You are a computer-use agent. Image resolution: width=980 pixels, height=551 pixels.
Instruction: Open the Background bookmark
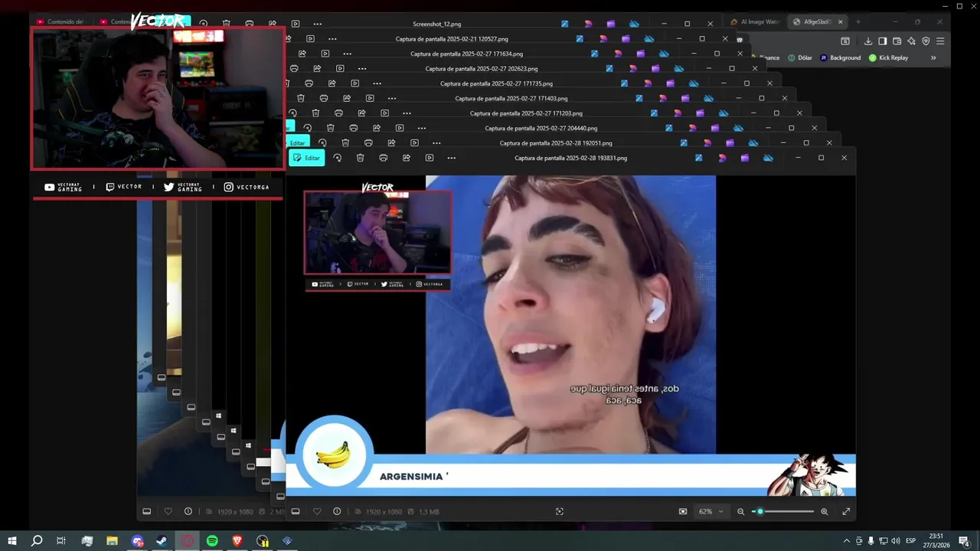tap(840, 58)
